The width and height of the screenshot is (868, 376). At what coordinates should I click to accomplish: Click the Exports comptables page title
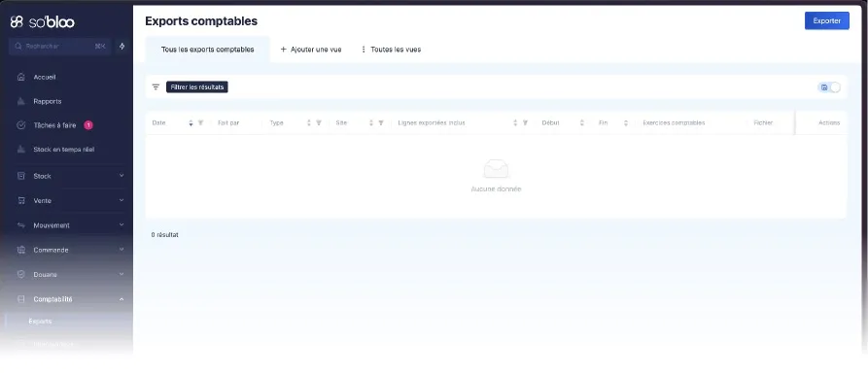pyautogui.click(x=201, y=21)
